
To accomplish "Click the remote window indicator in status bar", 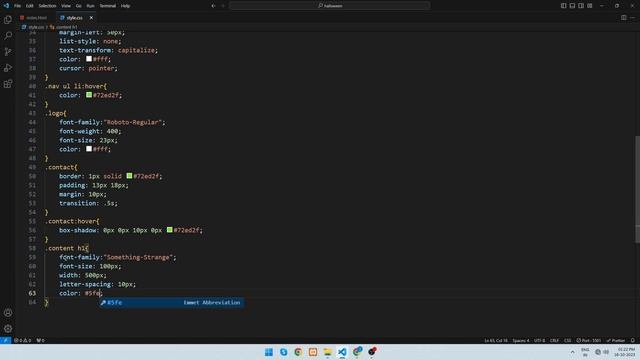I will (x=5, y=340).
